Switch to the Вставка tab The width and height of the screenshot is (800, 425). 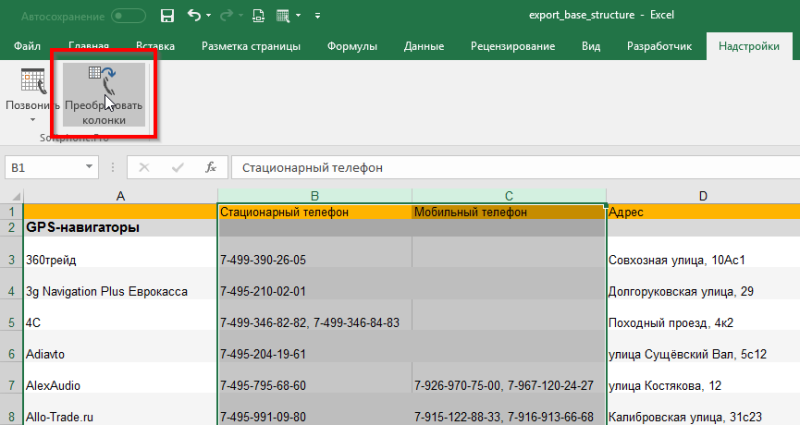pos(155,46)
